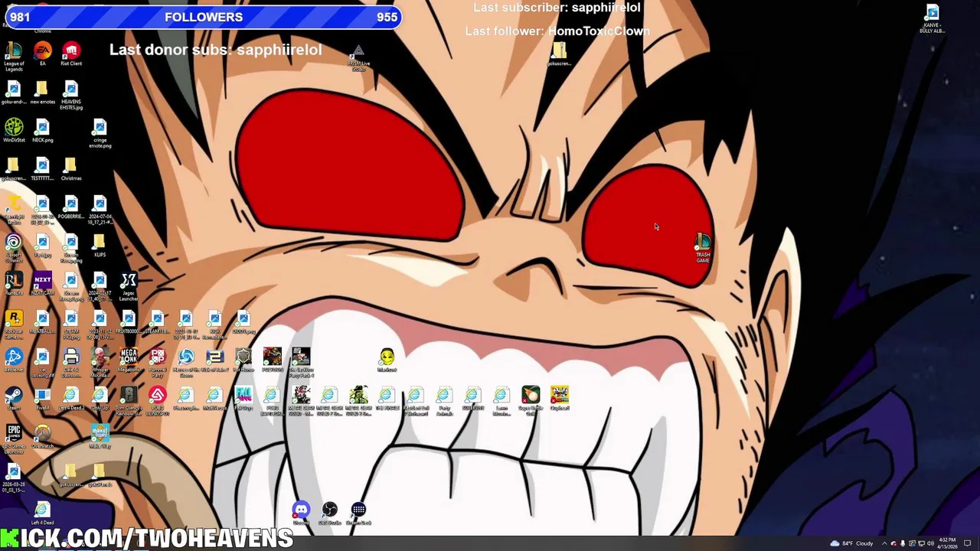Launch Fall Guys from the desktop
This screenshot has height=551, width=980.
click(x=243, y=398)
